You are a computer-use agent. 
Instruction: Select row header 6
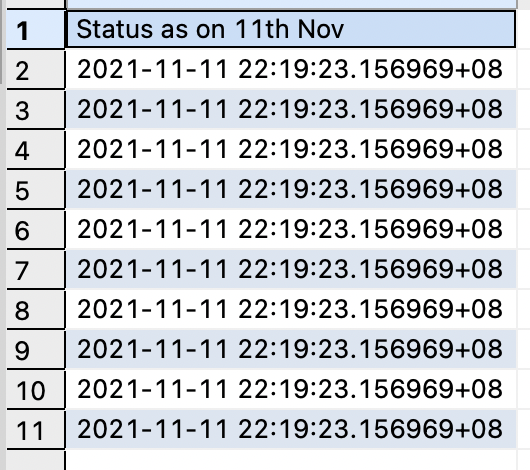click(x=35, y=229)
